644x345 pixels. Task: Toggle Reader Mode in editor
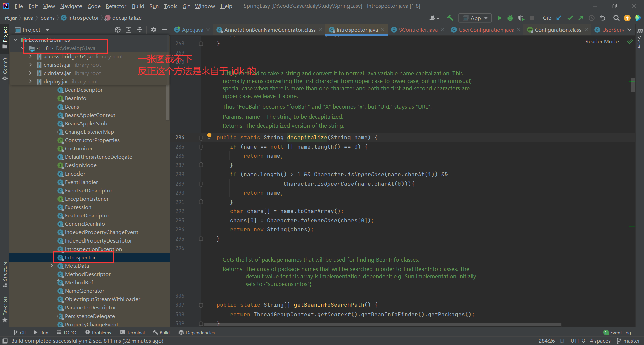point(602,41)
